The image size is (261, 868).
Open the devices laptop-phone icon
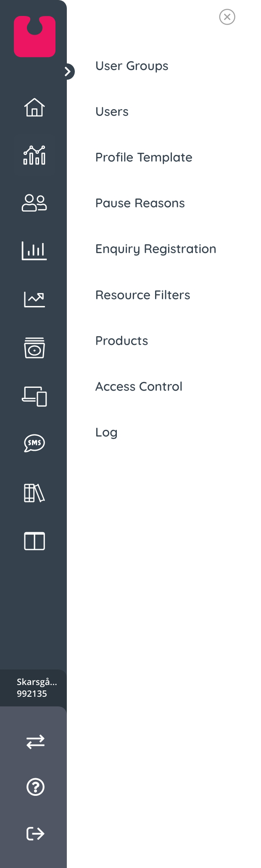click(x=34, y=396)
